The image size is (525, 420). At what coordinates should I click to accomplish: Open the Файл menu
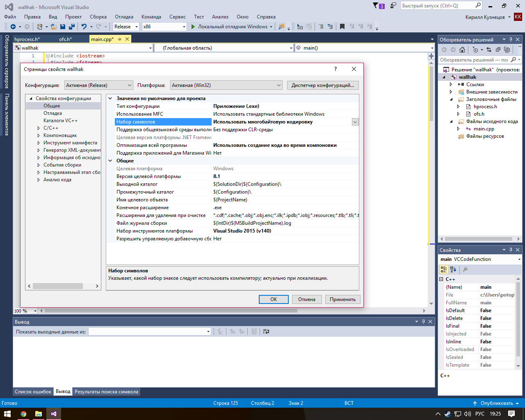pos(10,17)
